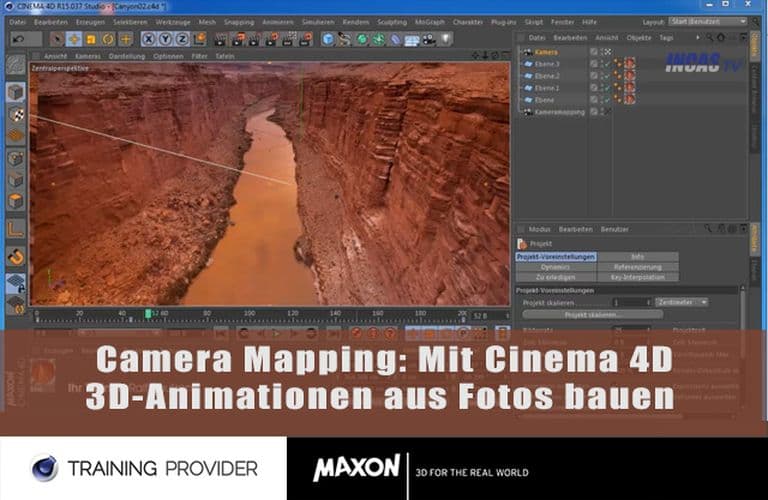Open the Bearbeiten menu in the main menu bar
Image resolution: width=768 pixels, height=500 pixels.
pyautogui.click(x=51, y=22)
